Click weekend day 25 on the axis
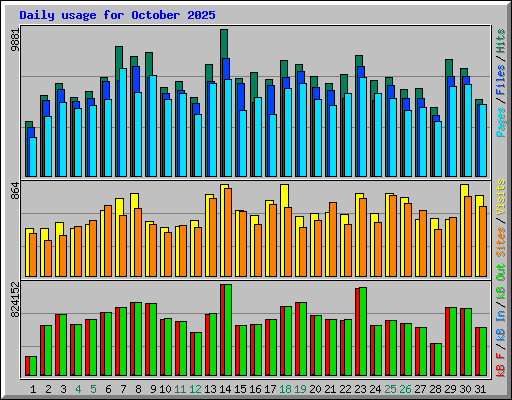This screenshot has height=400, width=512. coord(390,389)
